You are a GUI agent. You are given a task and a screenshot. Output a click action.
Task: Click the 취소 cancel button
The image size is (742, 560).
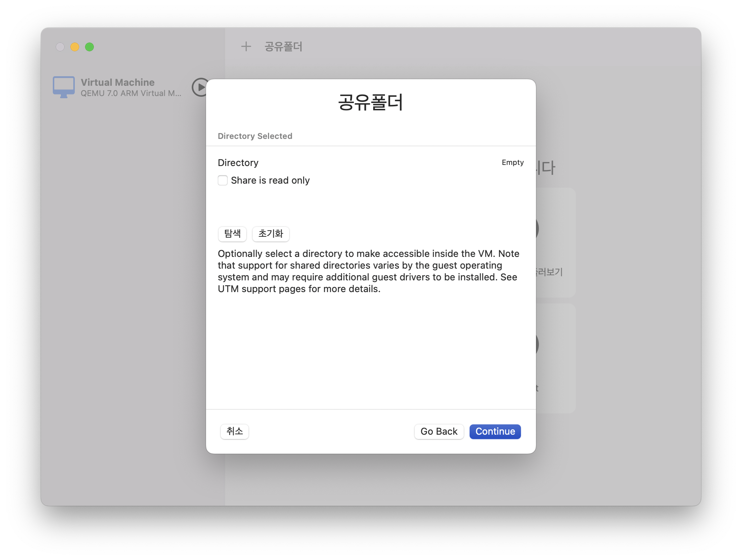pyautogui.click(x=234, y=431)
